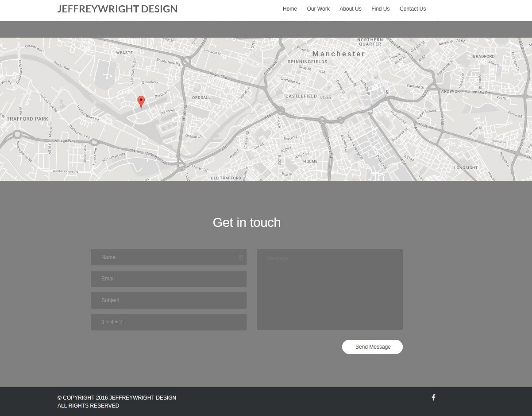Click the contact card icon in Name field
This screenshot has height=416, width=532.
(241, 257)
